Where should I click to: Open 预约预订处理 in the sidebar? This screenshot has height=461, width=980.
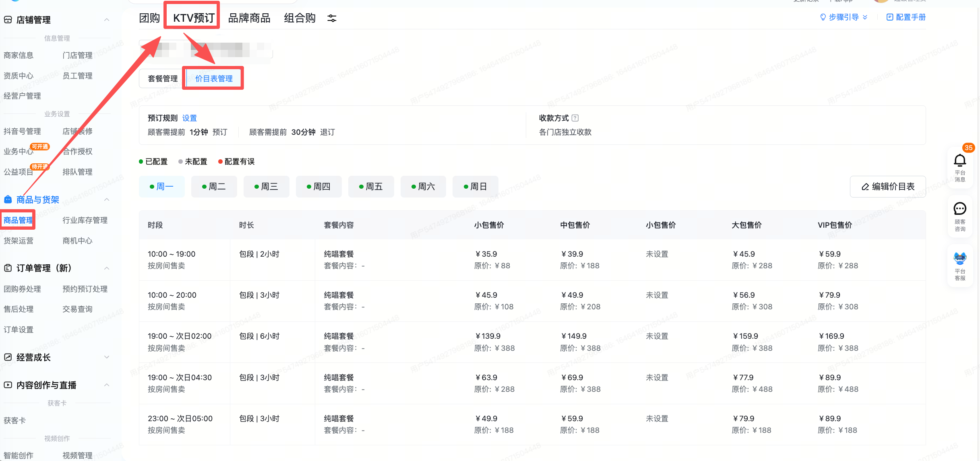tap(85, 289)
